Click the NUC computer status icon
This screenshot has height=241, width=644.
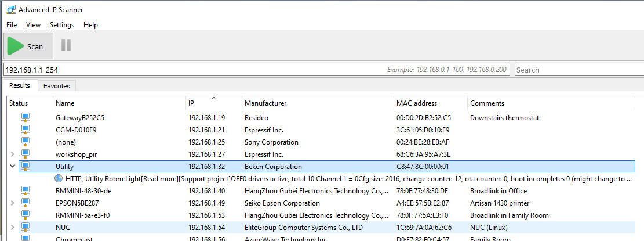point(26,228)
